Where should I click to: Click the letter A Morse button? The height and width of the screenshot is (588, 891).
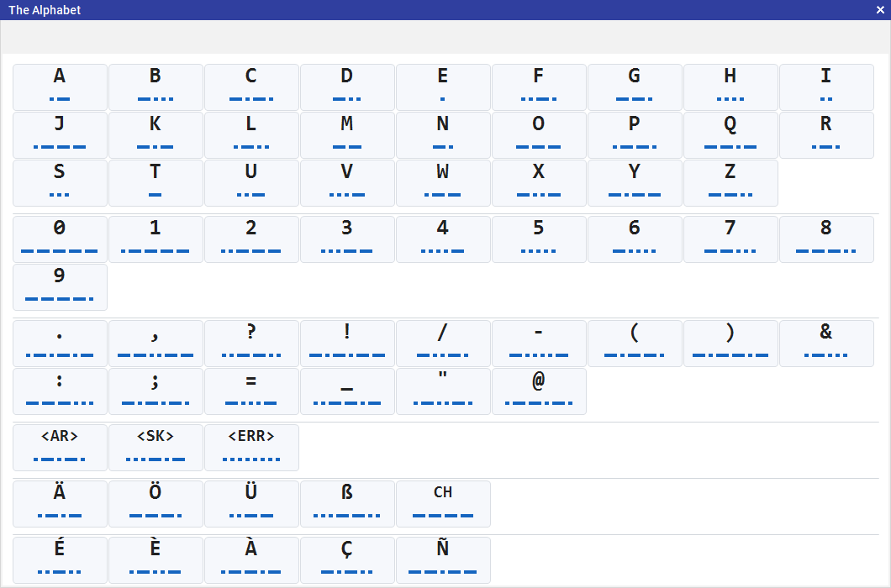60,87
